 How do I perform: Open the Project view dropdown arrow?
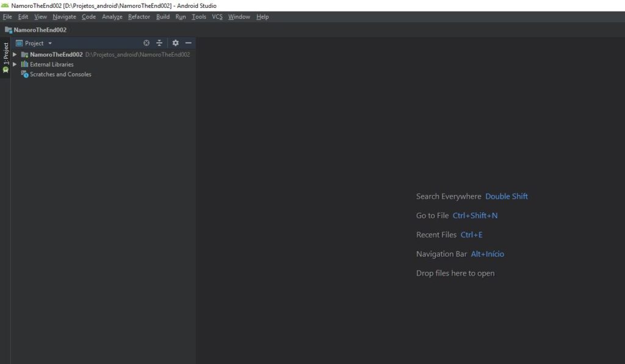50,43
